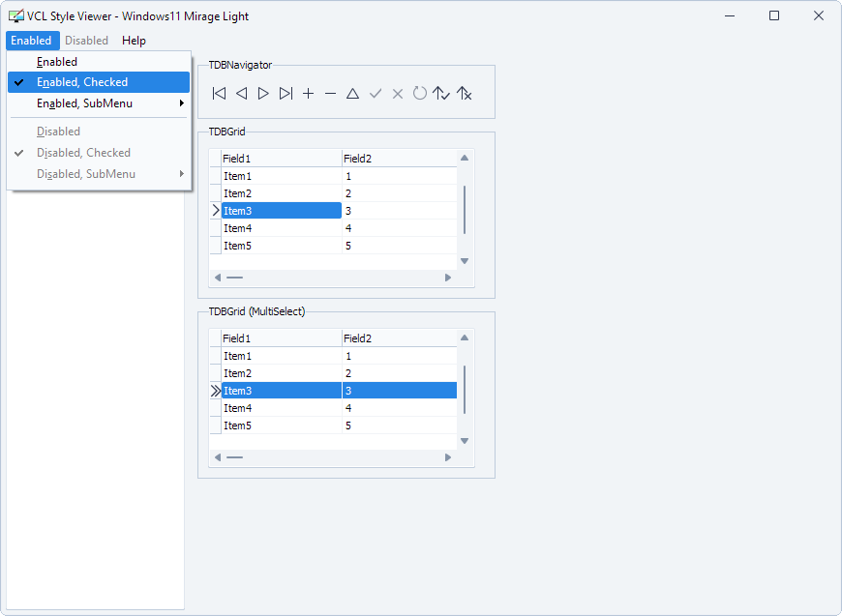Expand the 'Enabled, SubMenu' entry
Viewport: 842px width, 616px height.
click(99, 103)
